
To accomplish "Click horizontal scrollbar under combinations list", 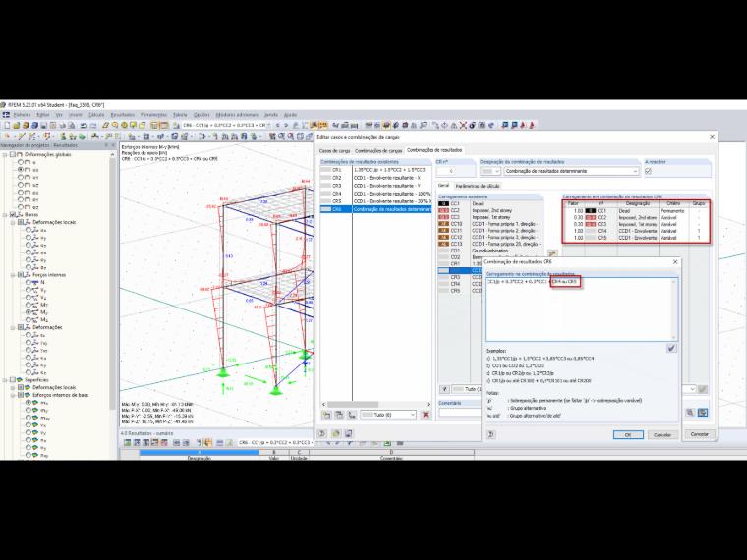I will [x=375, y=405].
